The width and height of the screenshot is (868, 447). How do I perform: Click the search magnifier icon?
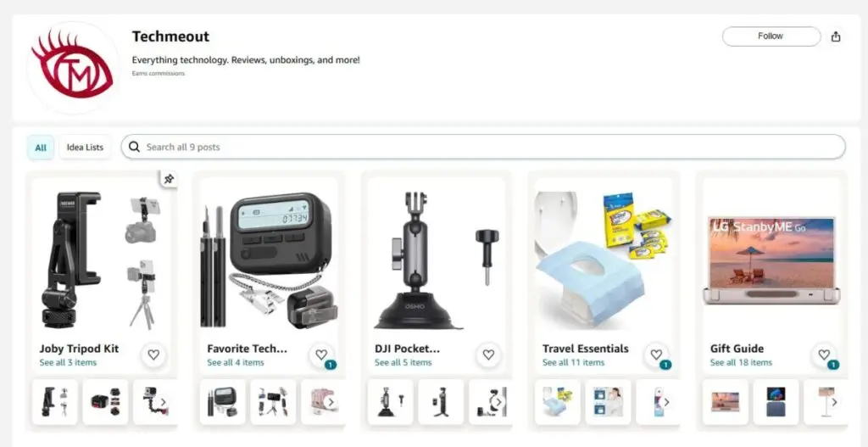134,147
